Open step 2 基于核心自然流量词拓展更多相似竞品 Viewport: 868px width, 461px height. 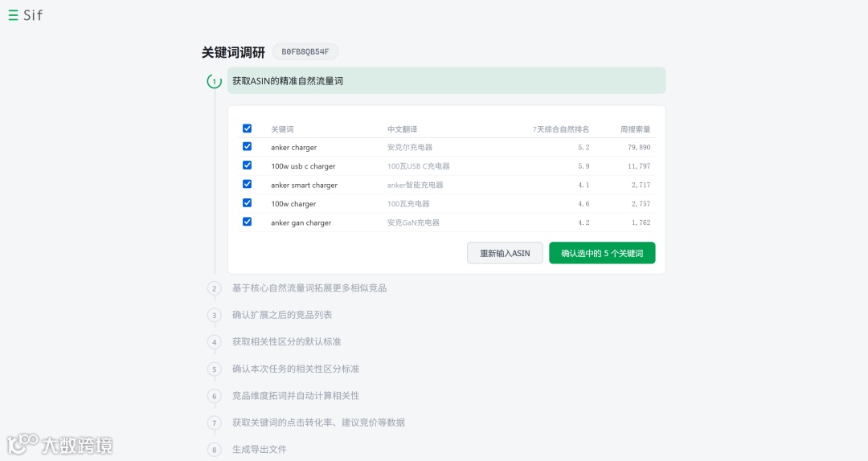click(309, 288)
